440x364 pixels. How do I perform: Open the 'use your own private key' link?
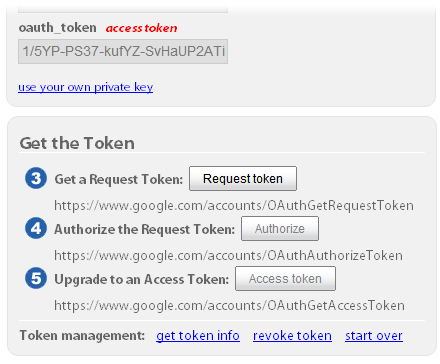point(85,87)
